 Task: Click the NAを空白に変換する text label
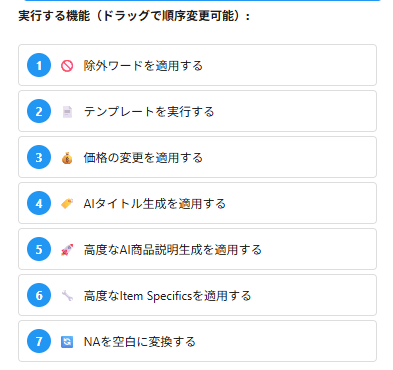pos(139,342)
